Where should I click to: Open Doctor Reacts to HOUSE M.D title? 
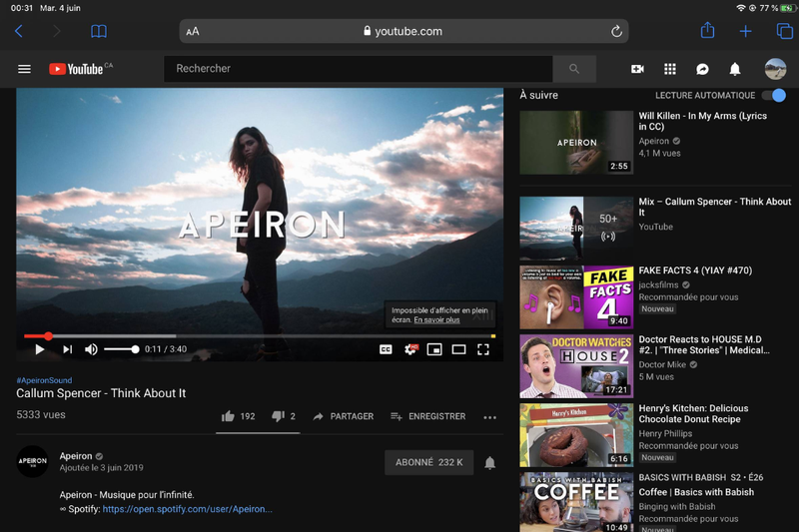coord(704,344)
